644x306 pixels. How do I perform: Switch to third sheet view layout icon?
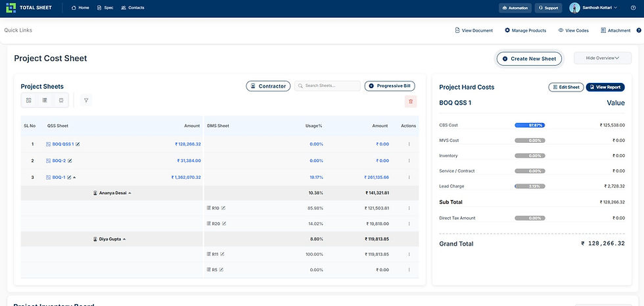pos(60,100)
